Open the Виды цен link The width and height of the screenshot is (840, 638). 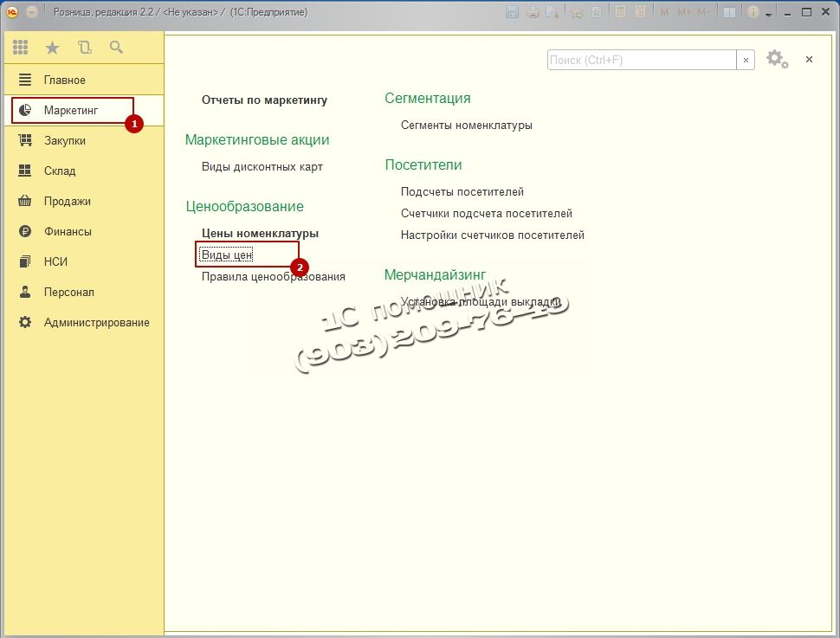tap(226, 255)
